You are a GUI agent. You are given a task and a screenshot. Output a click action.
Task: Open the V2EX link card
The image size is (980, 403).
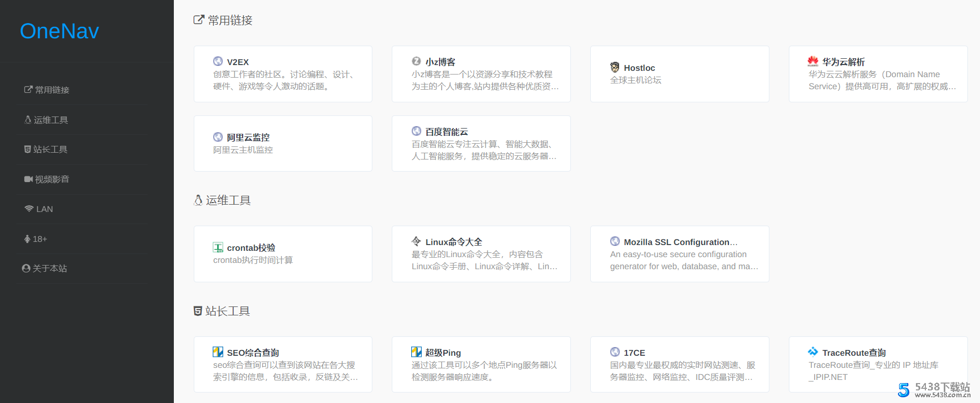283,74
